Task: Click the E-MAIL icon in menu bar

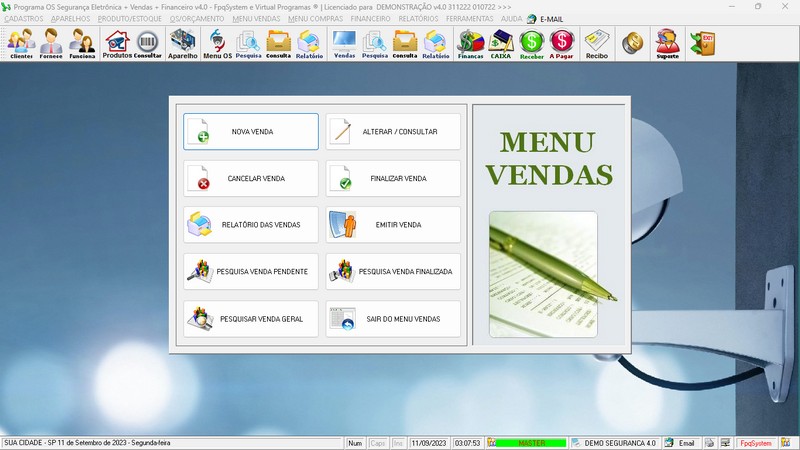Action: (x=532, y=19)
